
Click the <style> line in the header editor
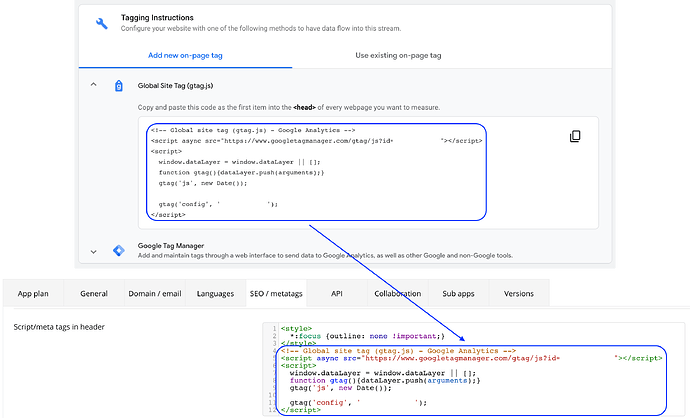point(296,329)
